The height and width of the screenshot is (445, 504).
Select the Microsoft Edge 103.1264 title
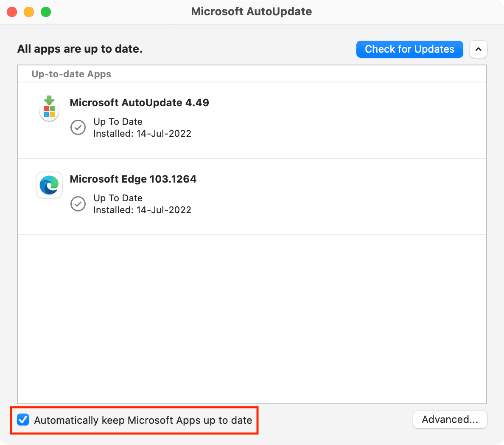(133, 179)
